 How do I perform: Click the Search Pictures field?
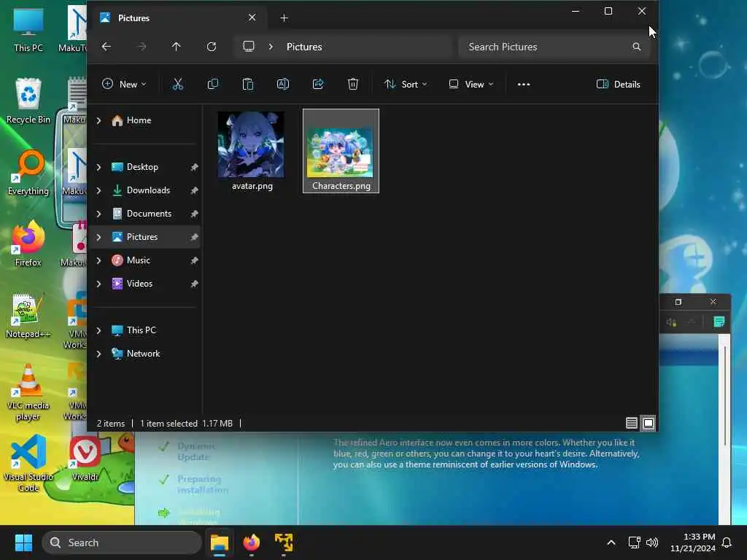(554, 47)
